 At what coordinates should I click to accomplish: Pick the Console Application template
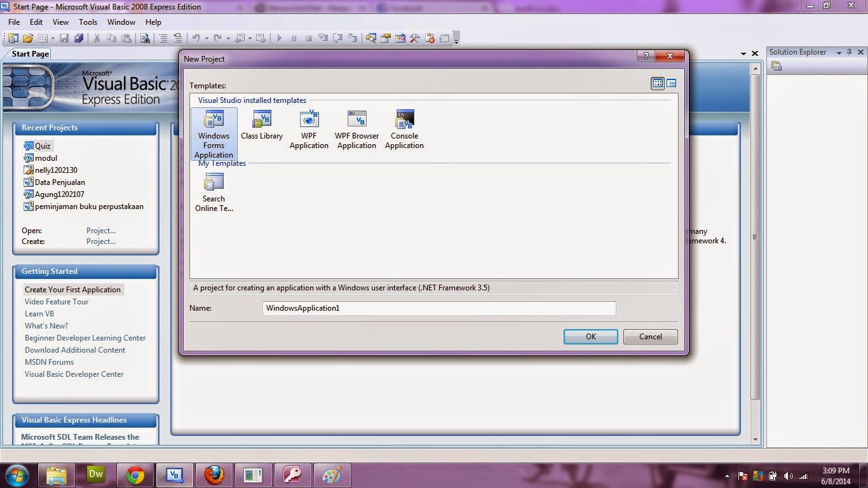click(x=404, y=130)
